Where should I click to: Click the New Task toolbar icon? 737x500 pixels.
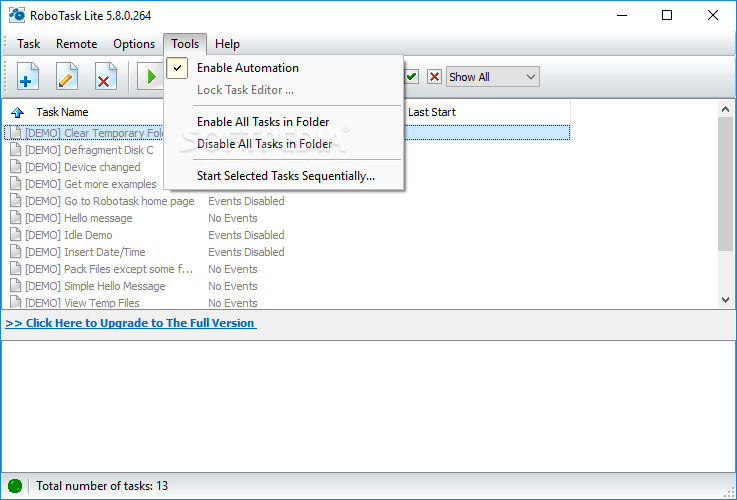point(28,77)
